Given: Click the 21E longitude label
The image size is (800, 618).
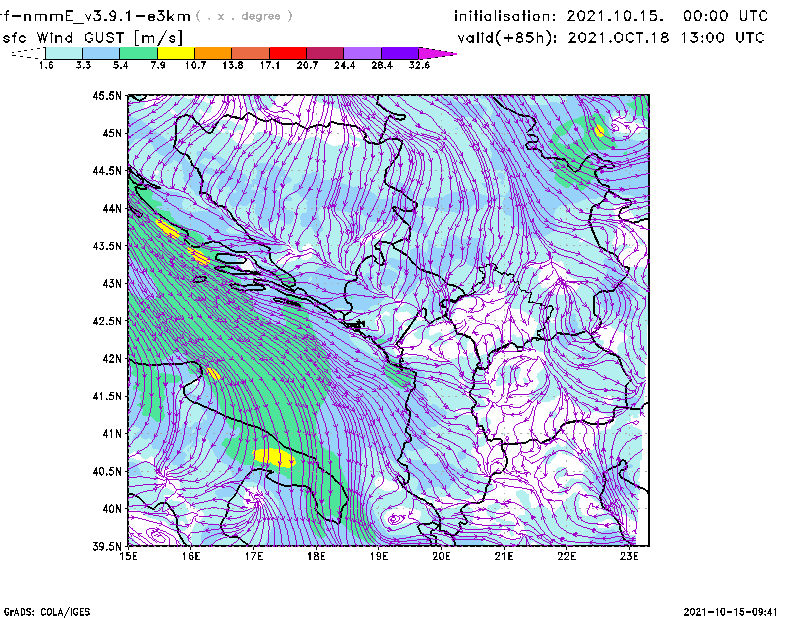Looking at the screenshot, I should pyautogui.click(x=504, y=556).
